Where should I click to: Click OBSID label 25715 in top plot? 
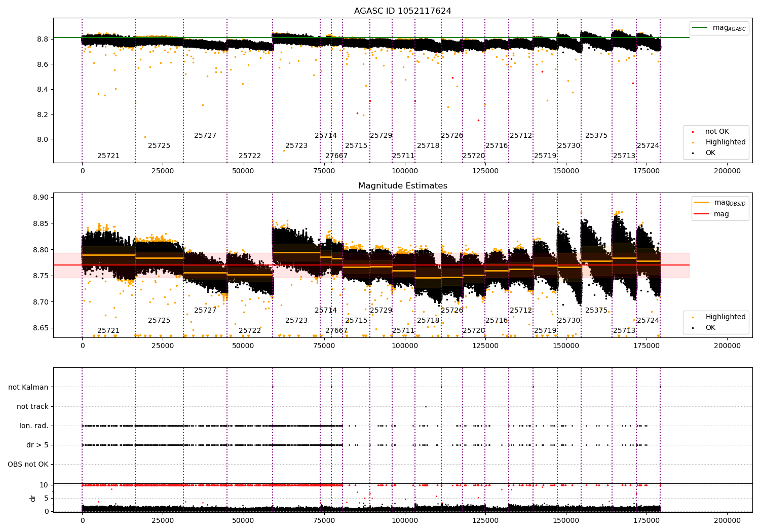click(356, 146)
